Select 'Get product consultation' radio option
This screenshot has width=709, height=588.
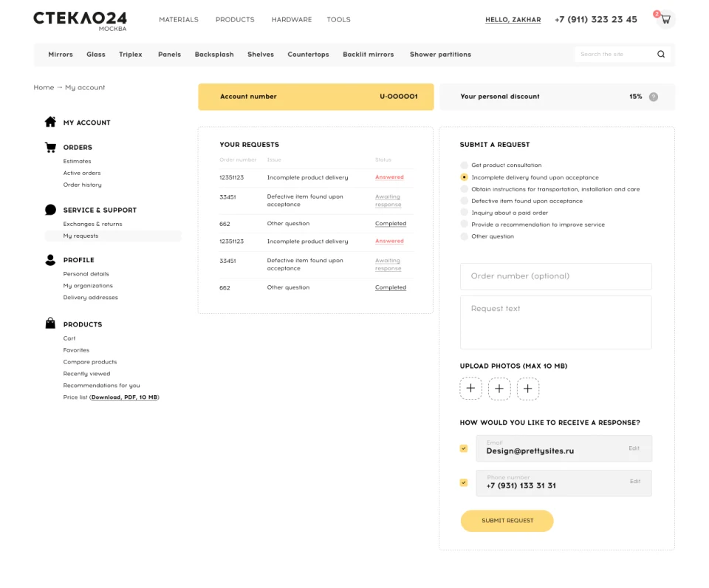(464, 165)
